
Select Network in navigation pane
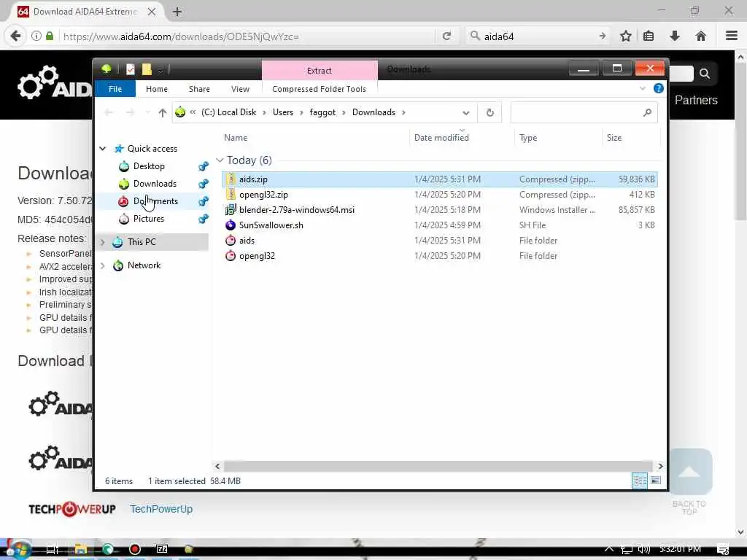[144, 265]
